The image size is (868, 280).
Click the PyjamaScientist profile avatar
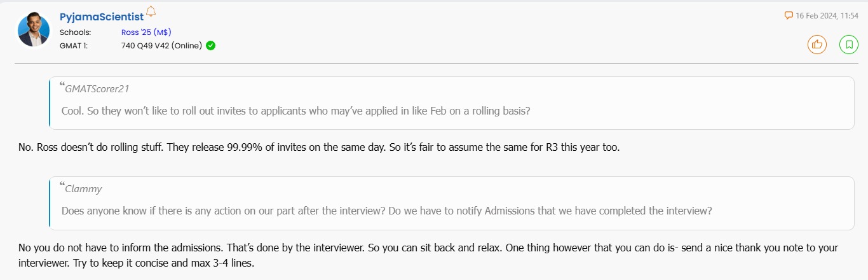coord(34,30)
